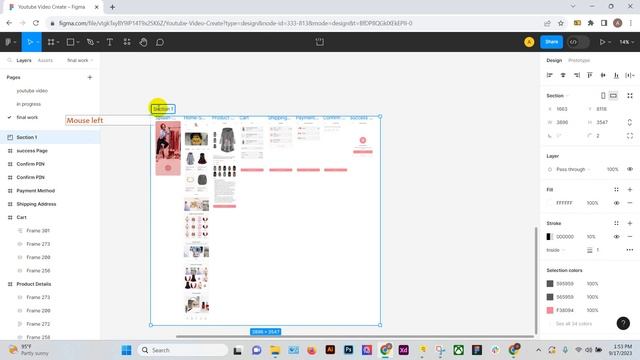Open fill styles grid icon
This screenshot has width=640, height=360.
pyautogui.click(x=616, y=189)
